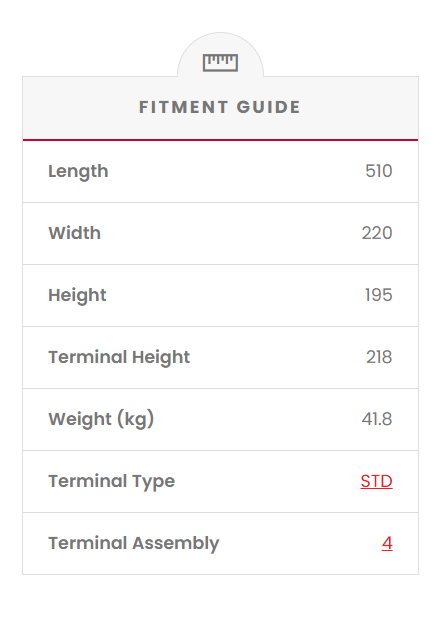This screenshot has height=618, width=433.
Task: Click the red divider under the header
Action: pos(220,140)
